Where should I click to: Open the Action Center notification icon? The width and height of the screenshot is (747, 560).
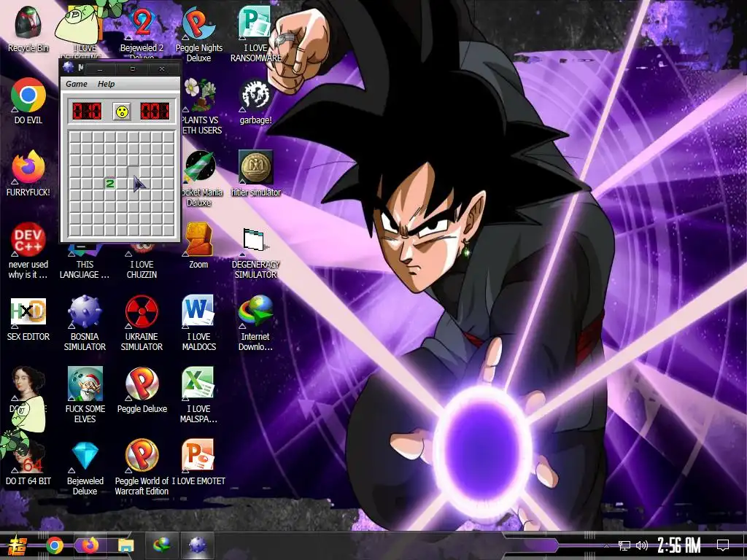coord(723,545)
